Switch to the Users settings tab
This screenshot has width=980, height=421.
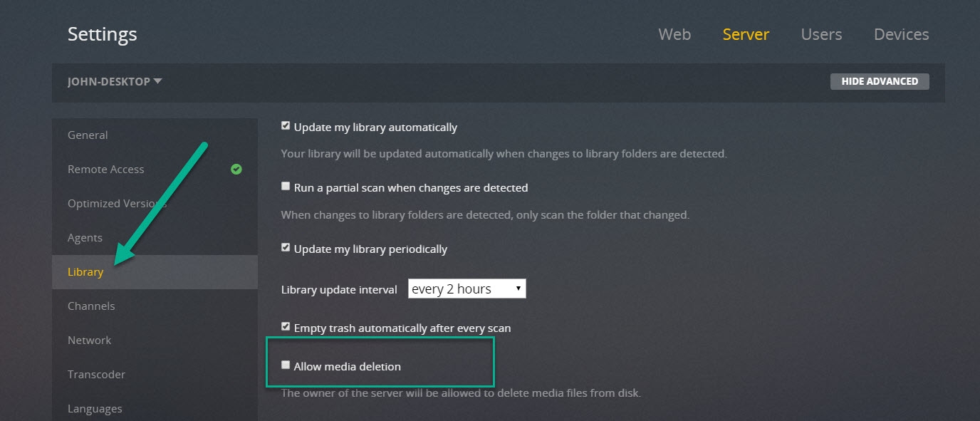(821, 34)
